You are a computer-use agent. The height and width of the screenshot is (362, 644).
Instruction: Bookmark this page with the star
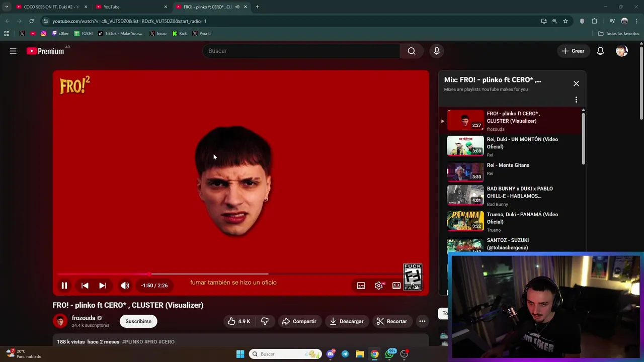click(x=566, y=21)
